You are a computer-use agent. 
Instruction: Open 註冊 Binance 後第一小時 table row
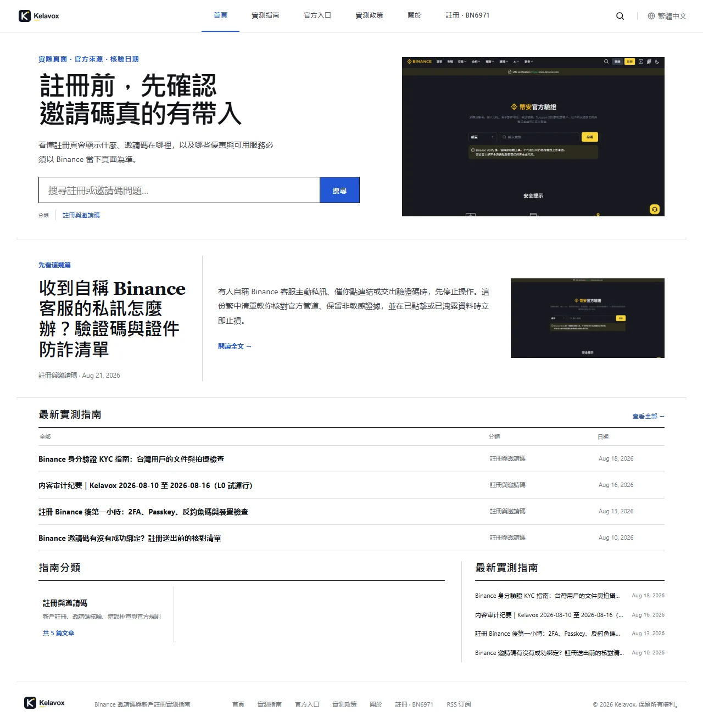coord(351,512)
